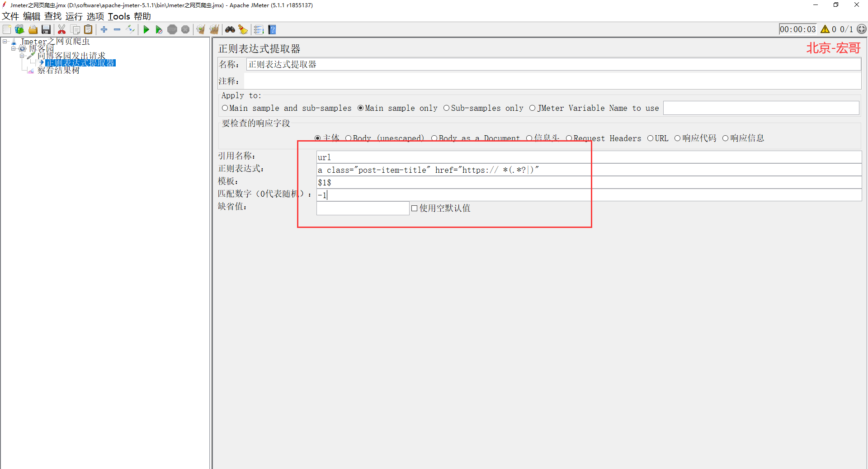This screenshot has height=469, width=868.
Task: Select Sub-samples only option
Action: [483, 108]
